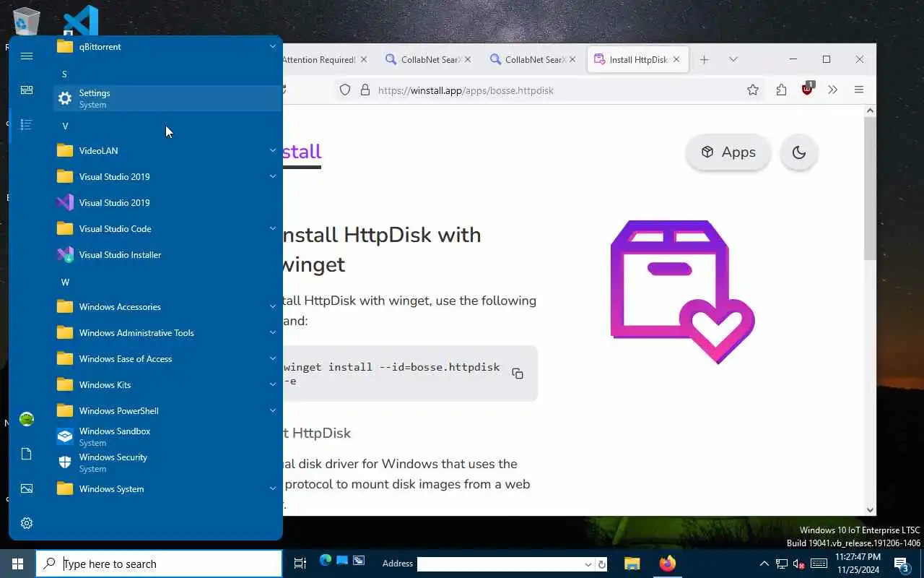
Task: Click the taskbar clock and date
Action: coord(857,564)
